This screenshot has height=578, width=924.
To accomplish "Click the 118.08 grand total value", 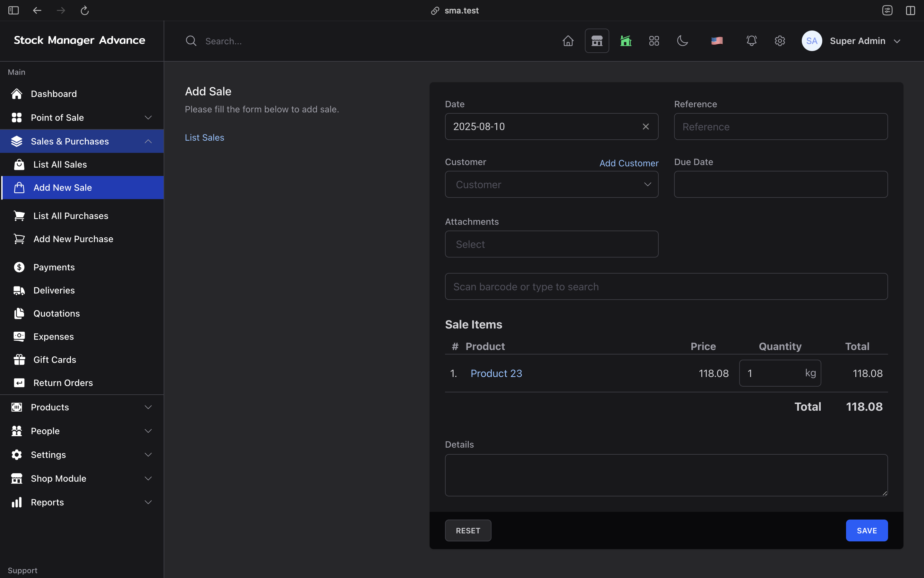I will pyautogui.click(x=864, y=407).
